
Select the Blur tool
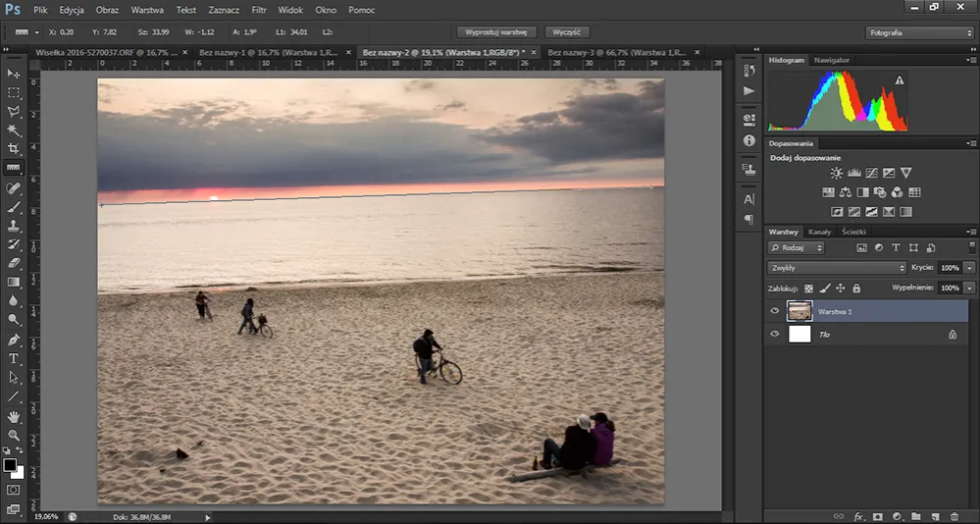click(13, 301)
